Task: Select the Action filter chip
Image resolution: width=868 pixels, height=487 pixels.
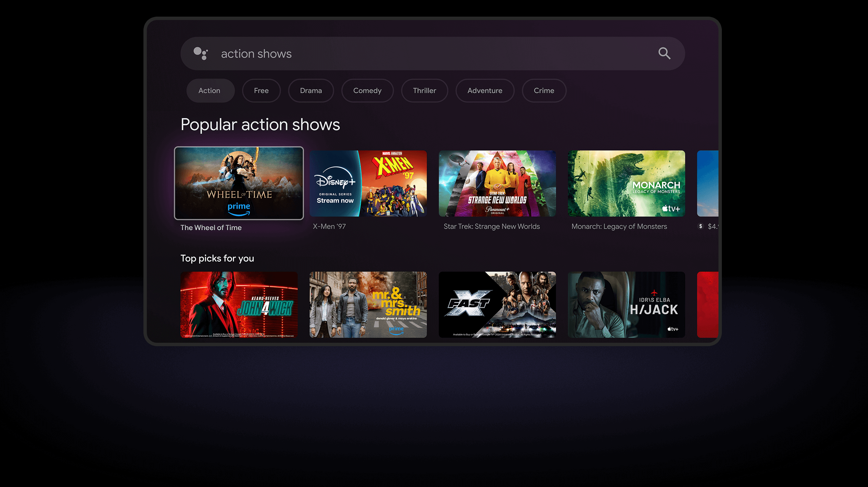Action: (210, 91)
